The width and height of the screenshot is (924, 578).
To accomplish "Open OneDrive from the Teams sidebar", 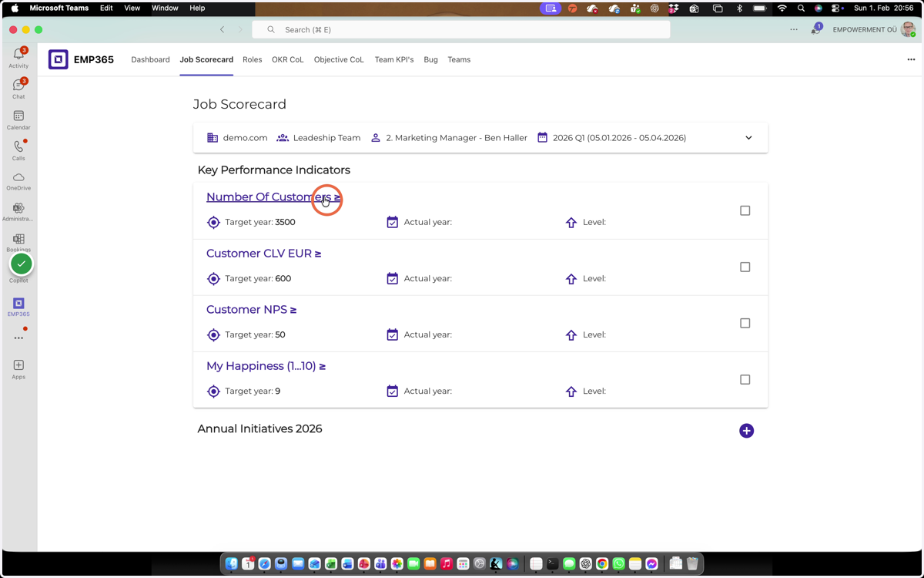I will (18, 181).
